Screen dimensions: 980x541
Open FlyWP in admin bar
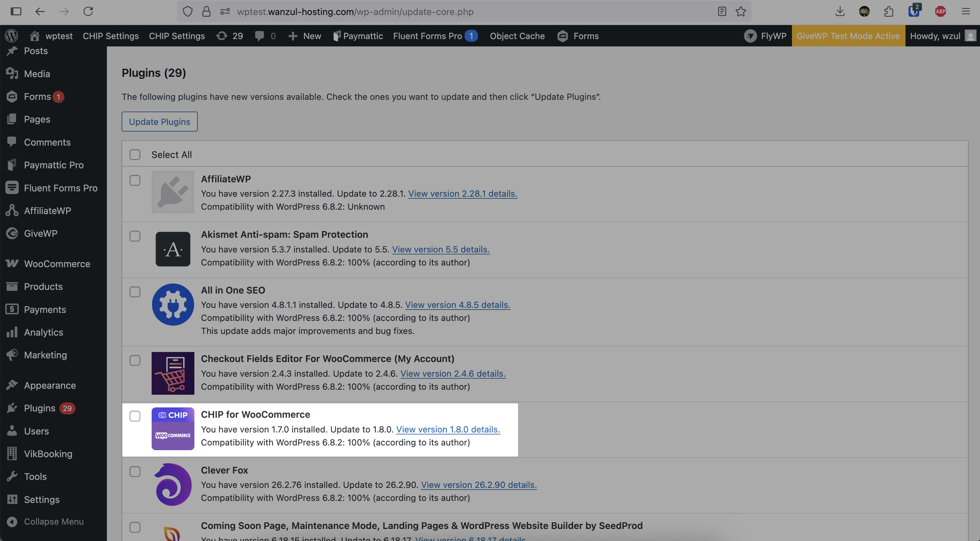point(765,36)
